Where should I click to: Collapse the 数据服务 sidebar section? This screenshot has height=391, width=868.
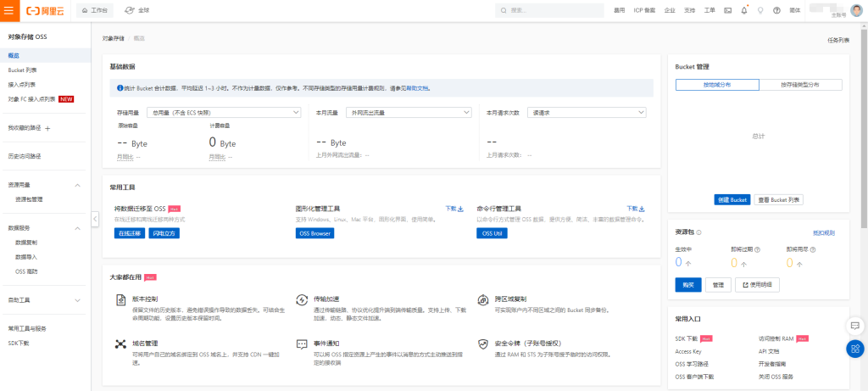(x=77, y=228)
